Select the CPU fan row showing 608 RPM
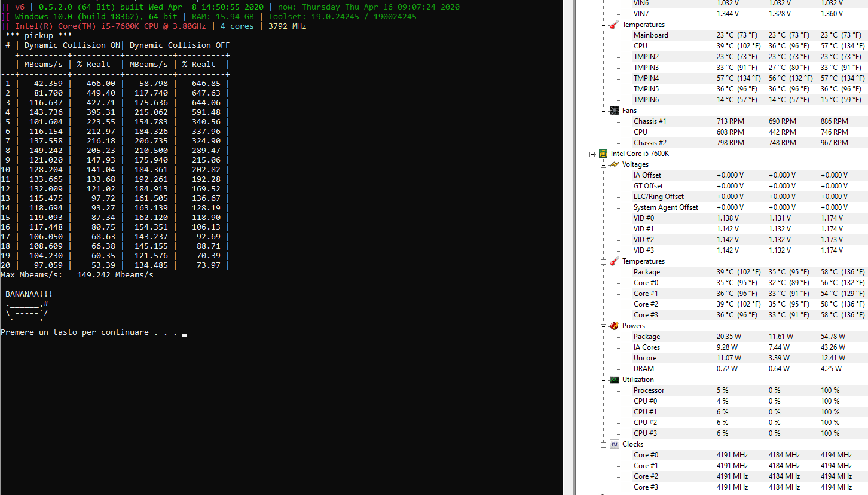Viewport: 868px width, 495px height. tap(750, 132)
